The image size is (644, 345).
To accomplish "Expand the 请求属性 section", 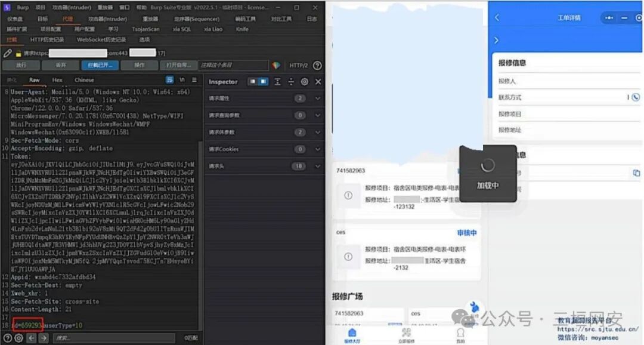I will (264, 98).
